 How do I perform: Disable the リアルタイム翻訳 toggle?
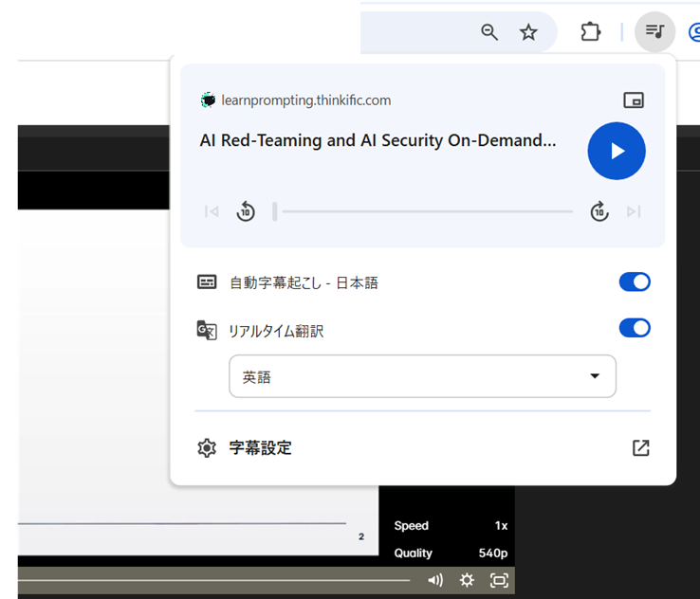[x=635, y=328]
